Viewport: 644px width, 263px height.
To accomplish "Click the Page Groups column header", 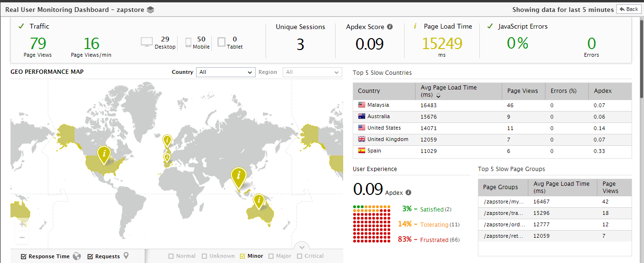I will [x=503, y=187].
